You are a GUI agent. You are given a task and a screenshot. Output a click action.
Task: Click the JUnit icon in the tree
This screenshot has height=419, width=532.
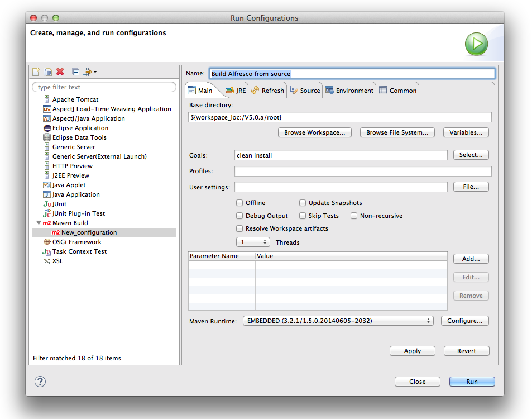tap(47, 204)
